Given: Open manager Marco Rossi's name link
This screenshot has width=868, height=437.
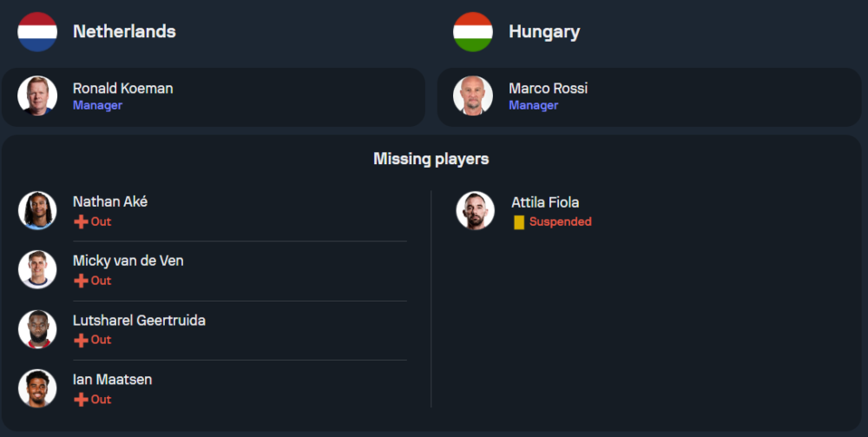Looking at the screenshot, I should [x=548, y=89].
